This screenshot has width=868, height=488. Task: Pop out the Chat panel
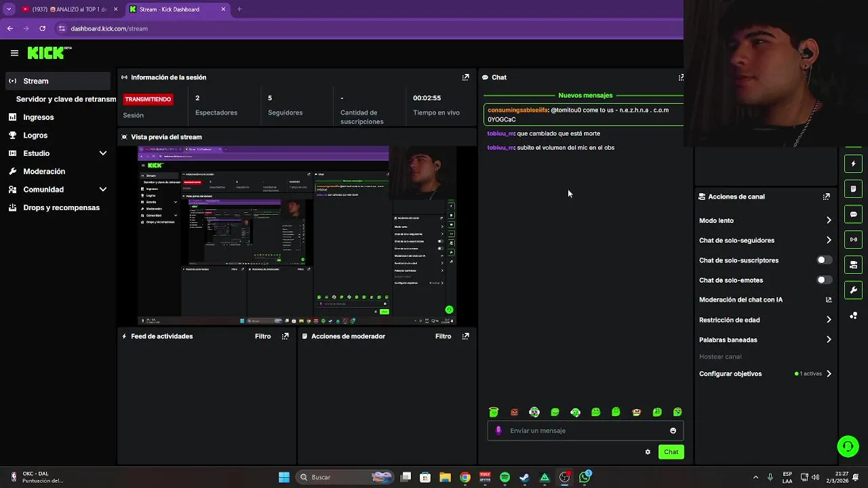(x=681, y=77)
